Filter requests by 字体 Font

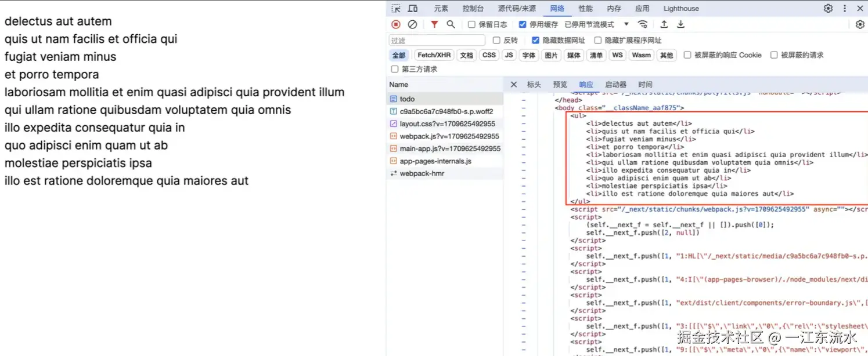[529, 55]
